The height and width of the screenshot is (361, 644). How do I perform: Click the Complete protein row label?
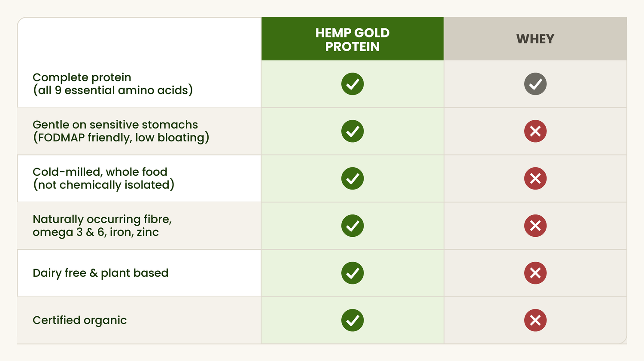coord(112,84)
